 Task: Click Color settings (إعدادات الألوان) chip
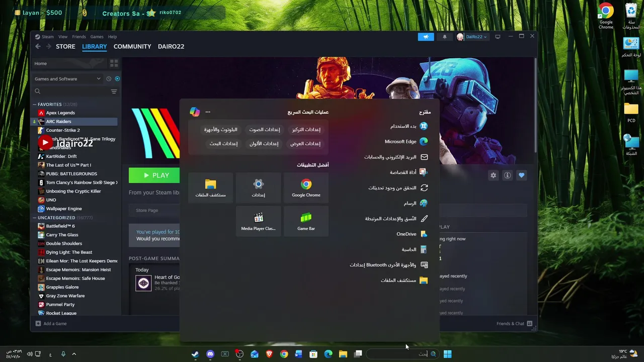tap(264, 144)
